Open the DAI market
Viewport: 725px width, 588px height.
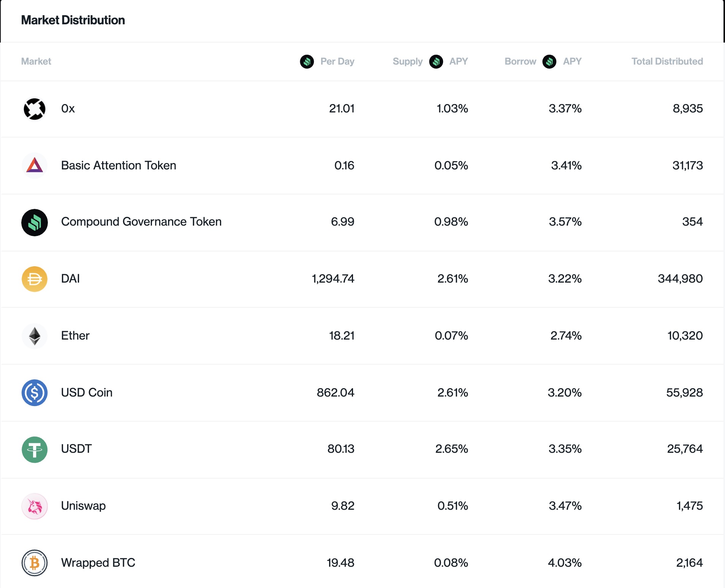(x=362, y=279)
